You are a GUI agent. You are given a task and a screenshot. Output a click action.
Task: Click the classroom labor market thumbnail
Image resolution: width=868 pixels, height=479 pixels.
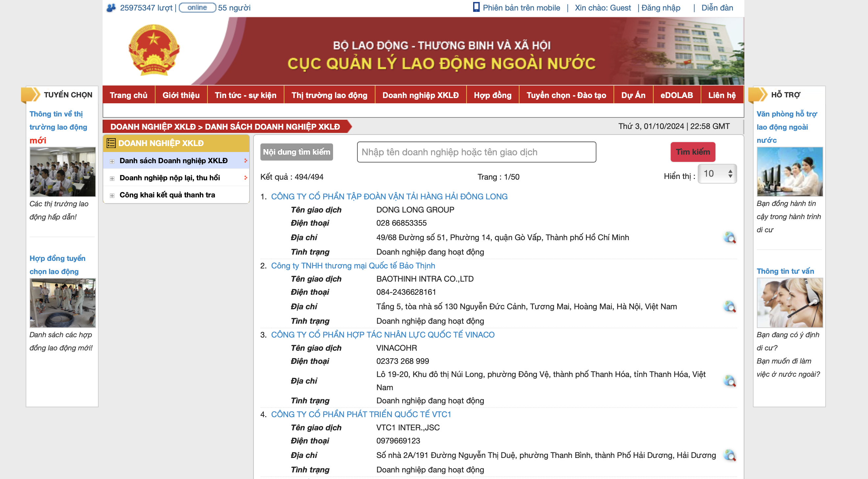point(63,172)
